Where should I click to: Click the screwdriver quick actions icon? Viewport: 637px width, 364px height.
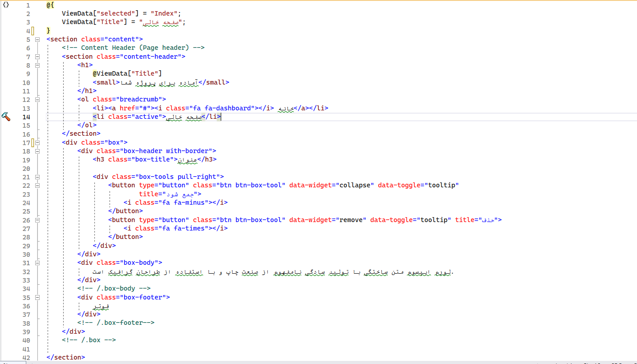pyautogui.click(x=6, y=117)
